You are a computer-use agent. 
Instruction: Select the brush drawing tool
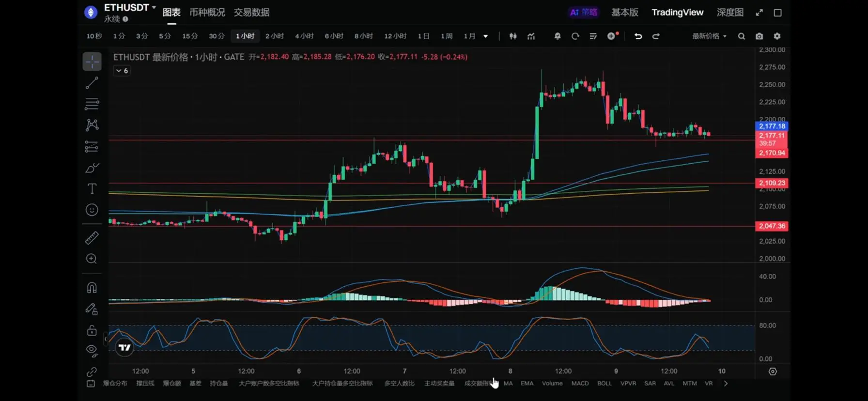(x=92, y=168)
